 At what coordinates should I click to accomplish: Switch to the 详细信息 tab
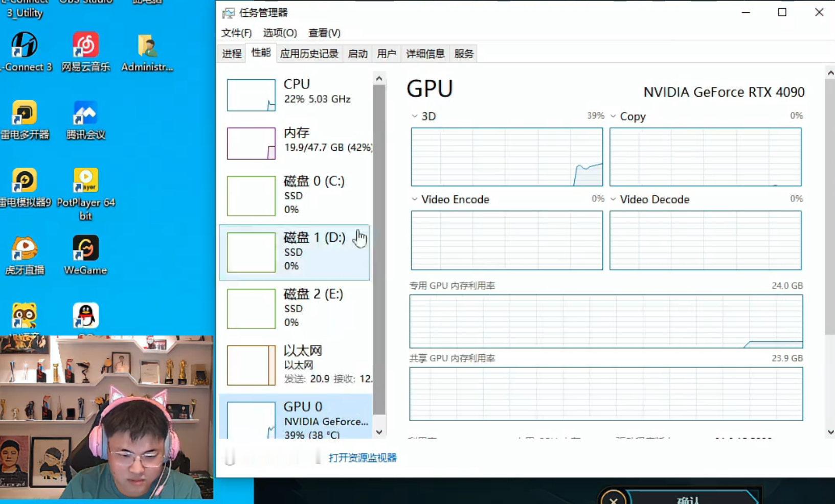pyautogui.click(x=425, y=54)
